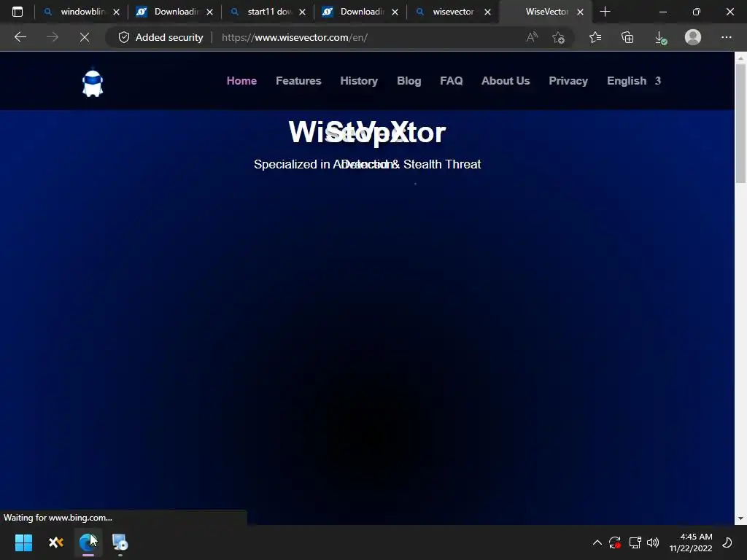Close the active WiseVector tab
The image size is (747, 560).
click(580, 12)
